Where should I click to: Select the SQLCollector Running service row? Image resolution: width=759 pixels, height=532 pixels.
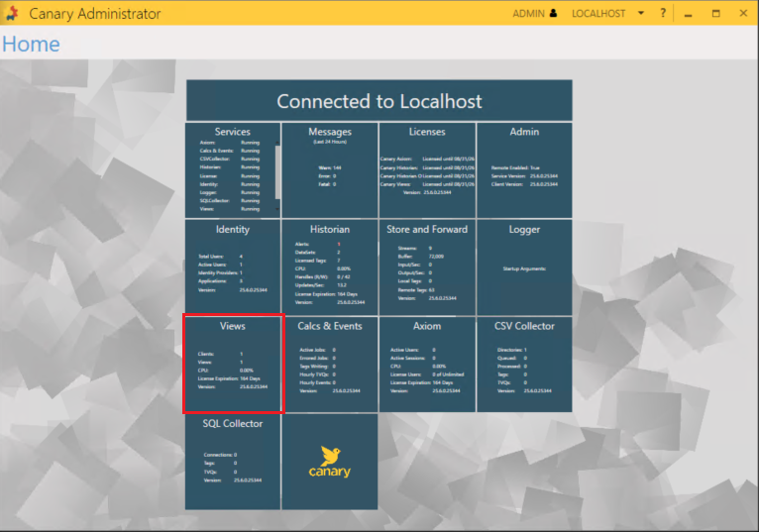tap(230, 201)
